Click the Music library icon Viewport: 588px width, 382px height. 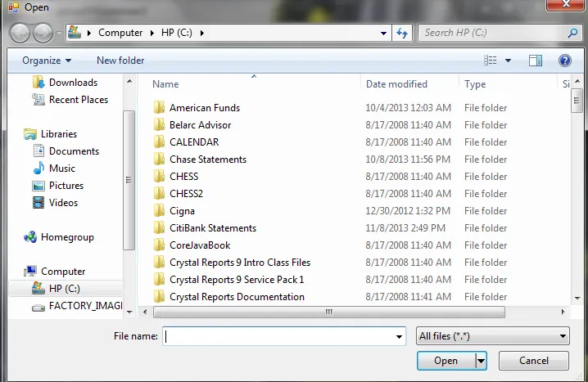[x=38, y=169]
